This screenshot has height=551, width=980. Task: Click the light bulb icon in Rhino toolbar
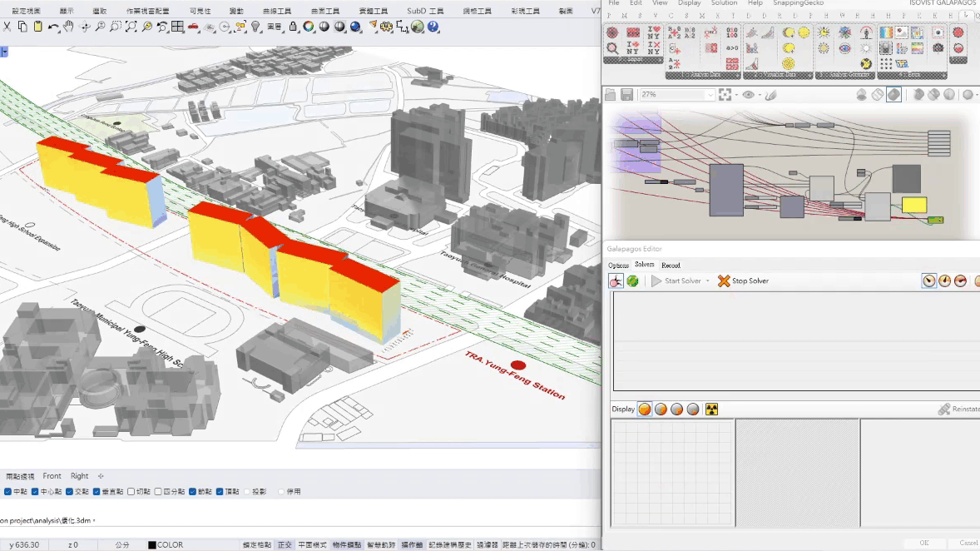[256, 27]
